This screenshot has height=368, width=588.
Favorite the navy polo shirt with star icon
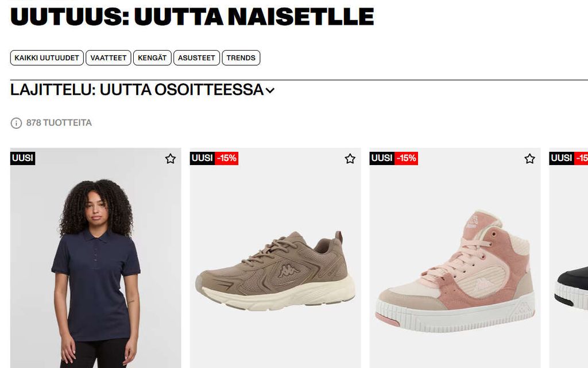click(170, 159)
